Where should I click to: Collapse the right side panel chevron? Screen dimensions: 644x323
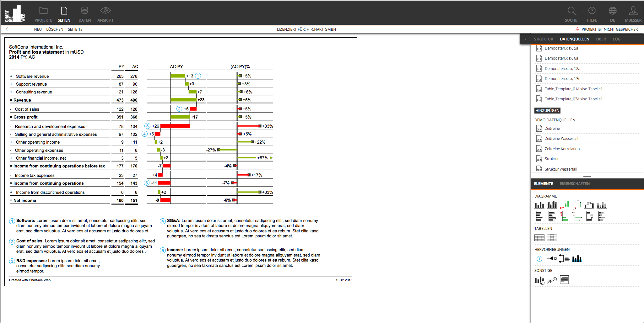[x=526, y=39]
